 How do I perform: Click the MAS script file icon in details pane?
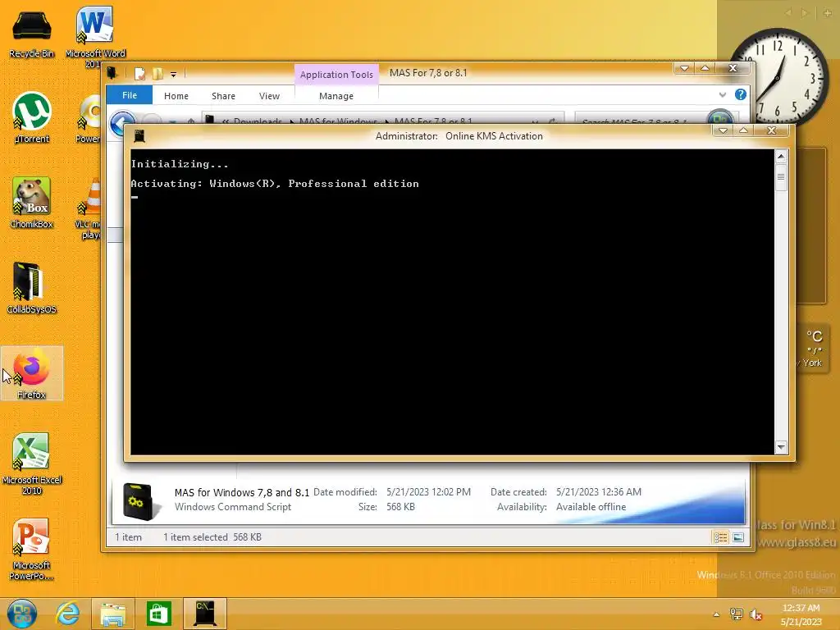pyautogui.click(x=139, y=501)
